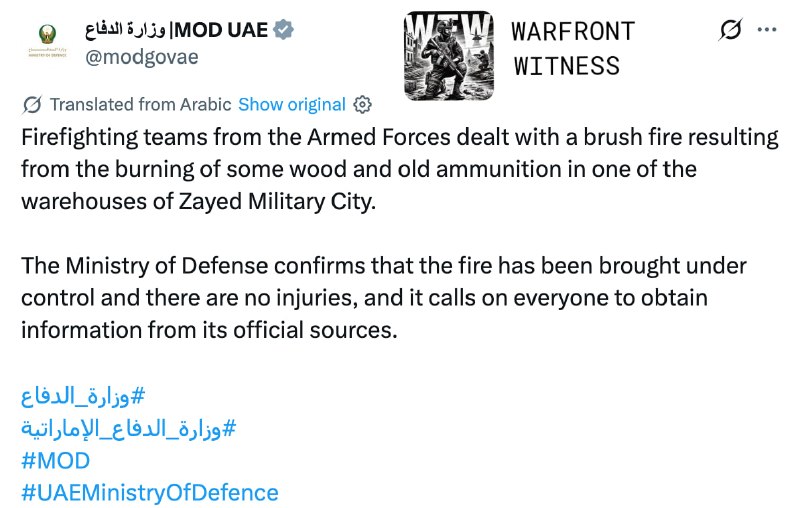800x508 pixels.
Task: Open the #UAEMinistryOfDefence hashtag
Action: (150, 493)
